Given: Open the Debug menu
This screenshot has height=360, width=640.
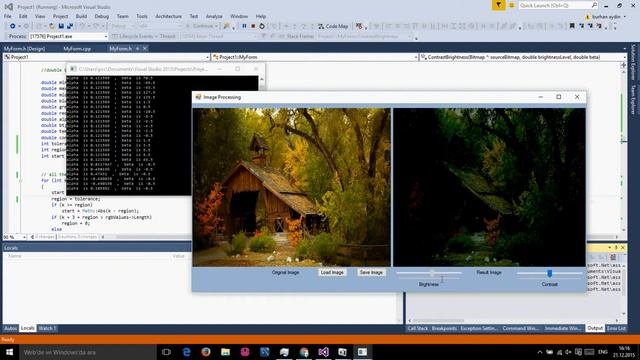Looking at the screenshot, I should pos(102,16).
